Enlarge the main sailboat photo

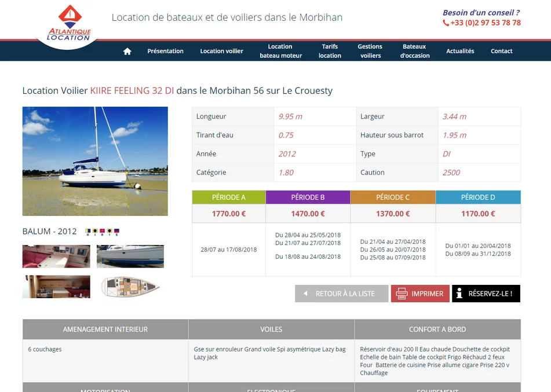click(95, 161)
